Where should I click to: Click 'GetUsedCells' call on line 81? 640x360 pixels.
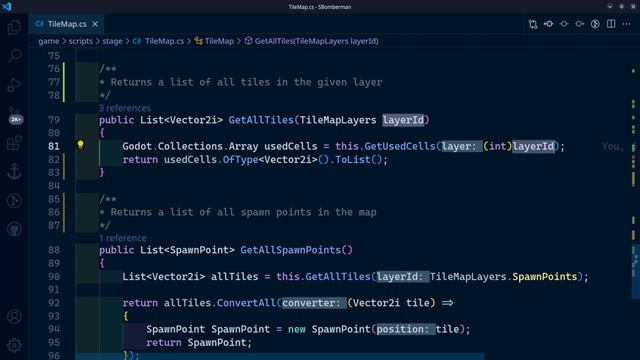[x=400, y=146]
